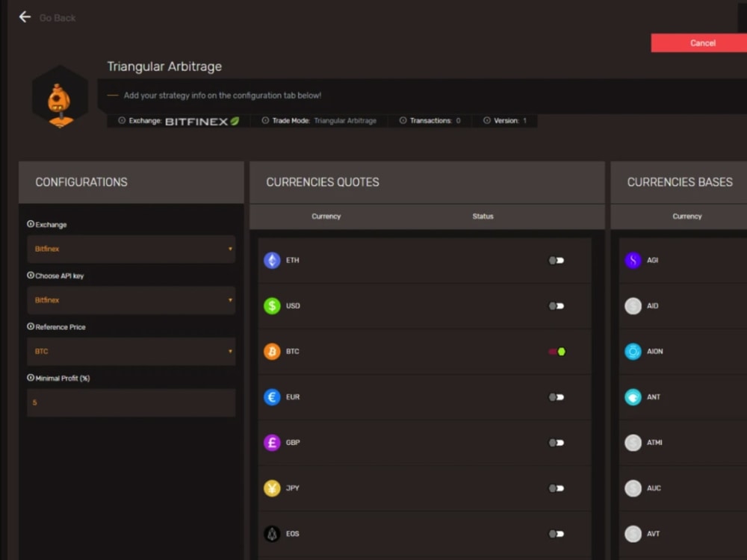747x560 pixels.
Task: Click the Minimal Profit input field
Action: click(x=131, y=402)
